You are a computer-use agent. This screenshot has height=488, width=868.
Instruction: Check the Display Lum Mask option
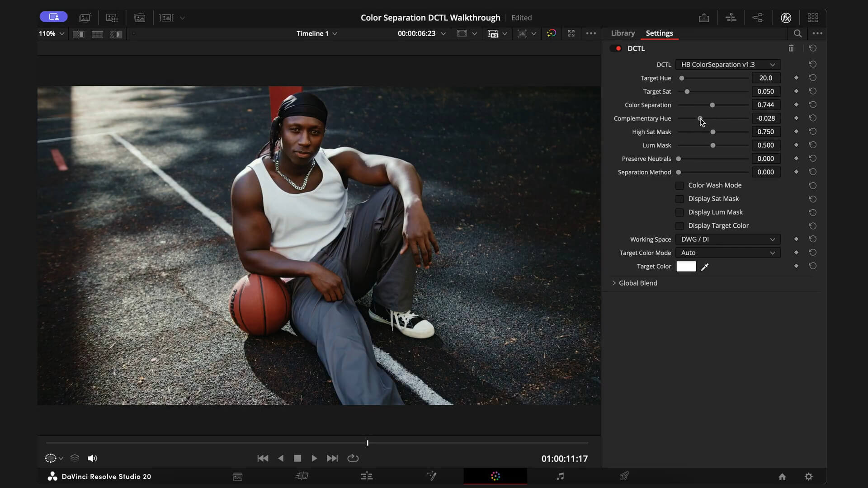point(679,212)
